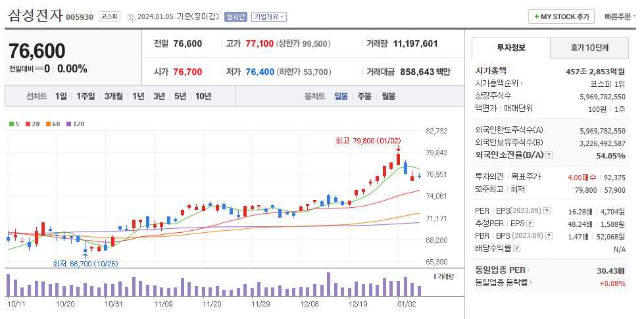Click the 최저 66,700 (10/26) chart marker

click(x=85, y=264)
